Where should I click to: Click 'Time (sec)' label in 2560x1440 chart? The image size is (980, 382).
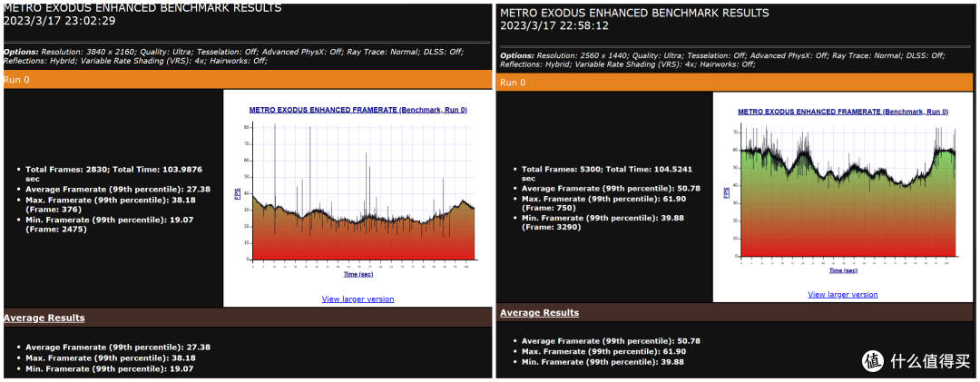click(843, 270)
